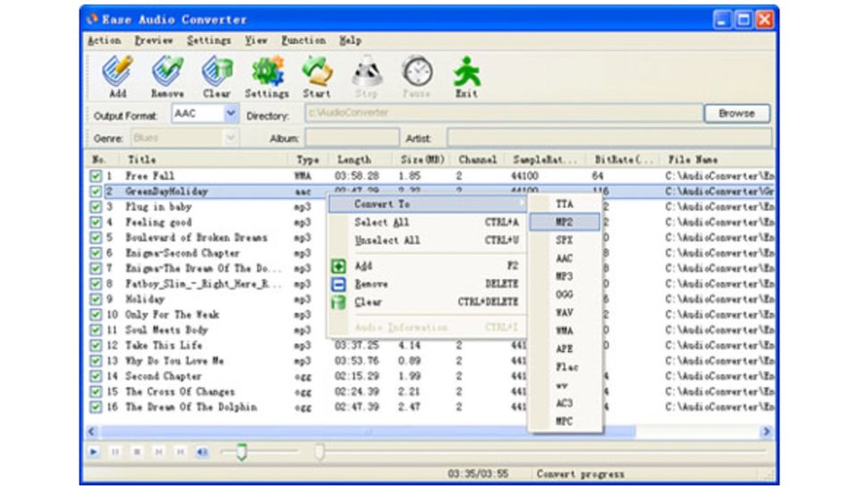
Task: Select OGG in Convert To submenu
Action: 565,295
